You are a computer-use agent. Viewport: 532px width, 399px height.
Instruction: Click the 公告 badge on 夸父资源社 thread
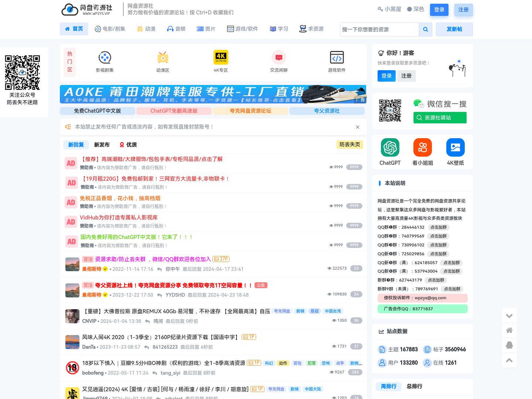[x=261, y=286]
